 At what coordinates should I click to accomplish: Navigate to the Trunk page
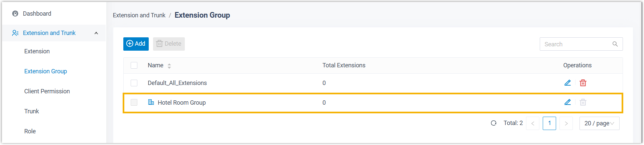click(x=31, y=111)
